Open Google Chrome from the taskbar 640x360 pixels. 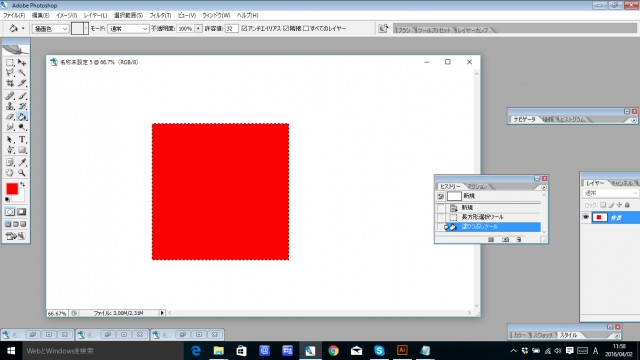[333, 351]
